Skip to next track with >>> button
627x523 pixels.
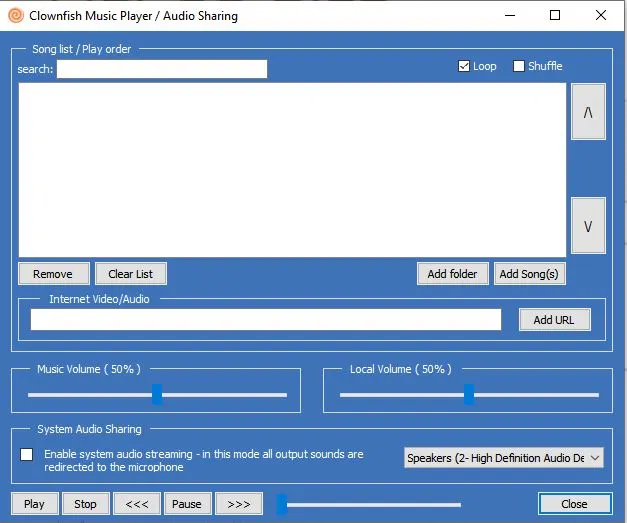[238, 504]
